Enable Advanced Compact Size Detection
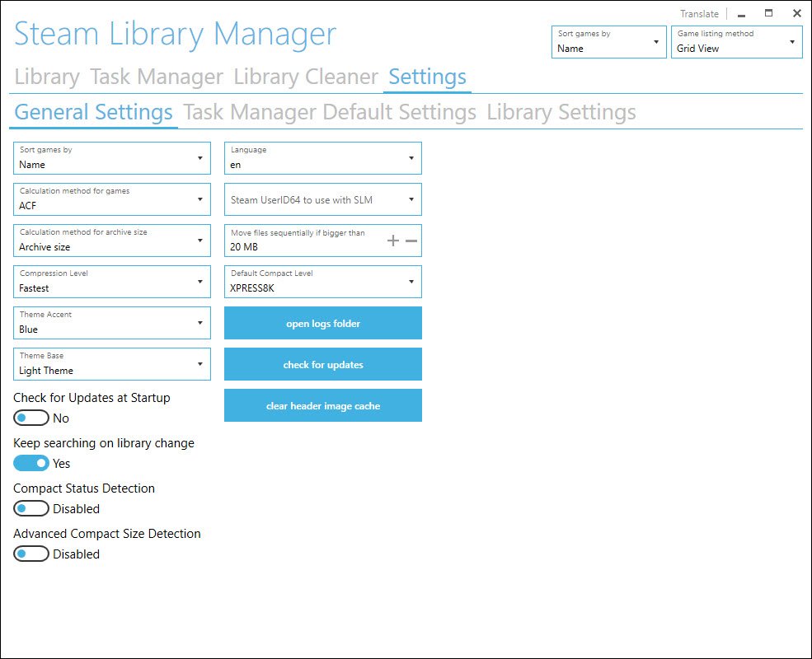This screenshot has width=812, height=659. point(31,554)
